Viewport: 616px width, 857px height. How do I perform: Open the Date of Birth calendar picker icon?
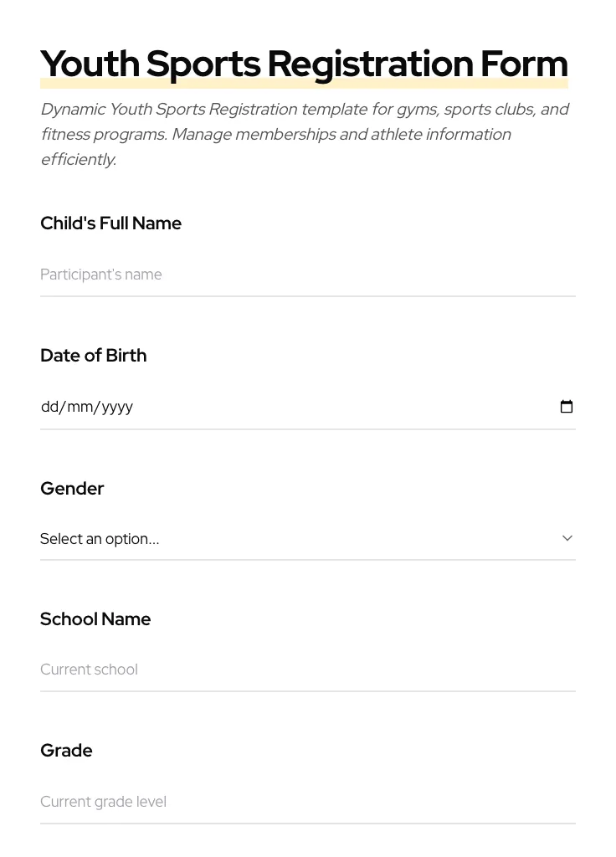(567, 407)
